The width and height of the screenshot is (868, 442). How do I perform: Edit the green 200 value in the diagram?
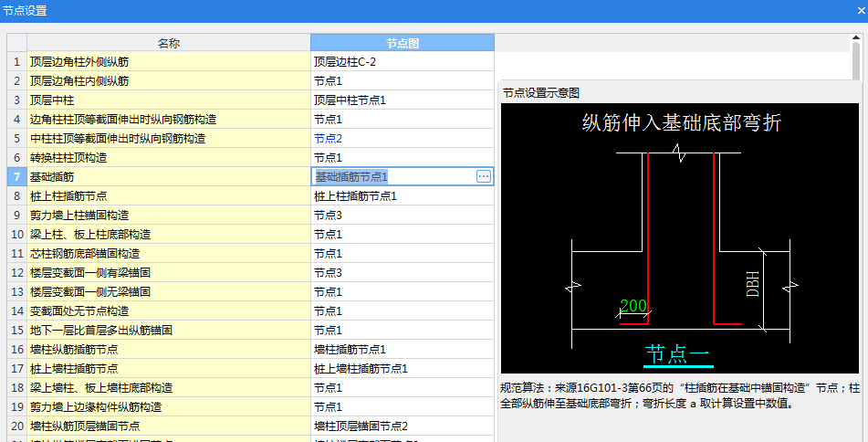pos(633,306)
